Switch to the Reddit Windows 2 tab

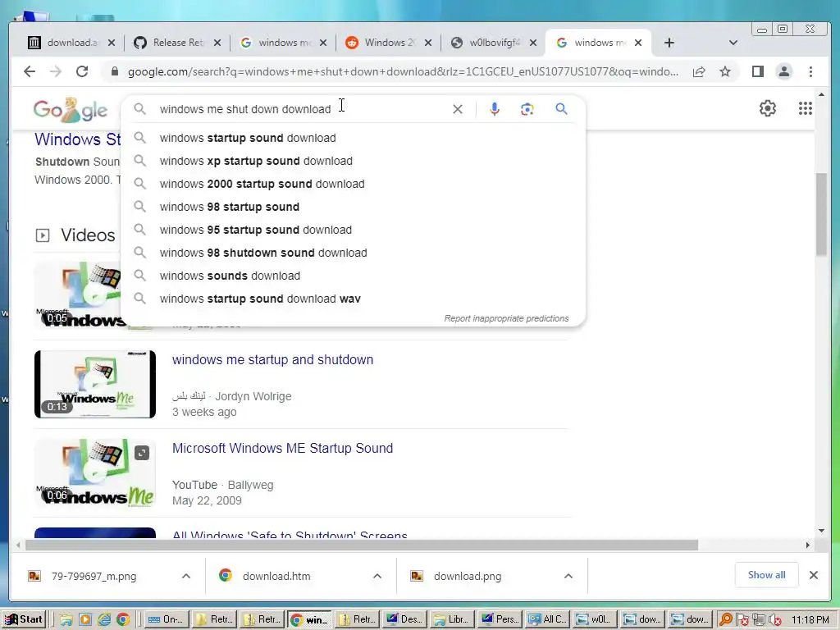[388, 43]
